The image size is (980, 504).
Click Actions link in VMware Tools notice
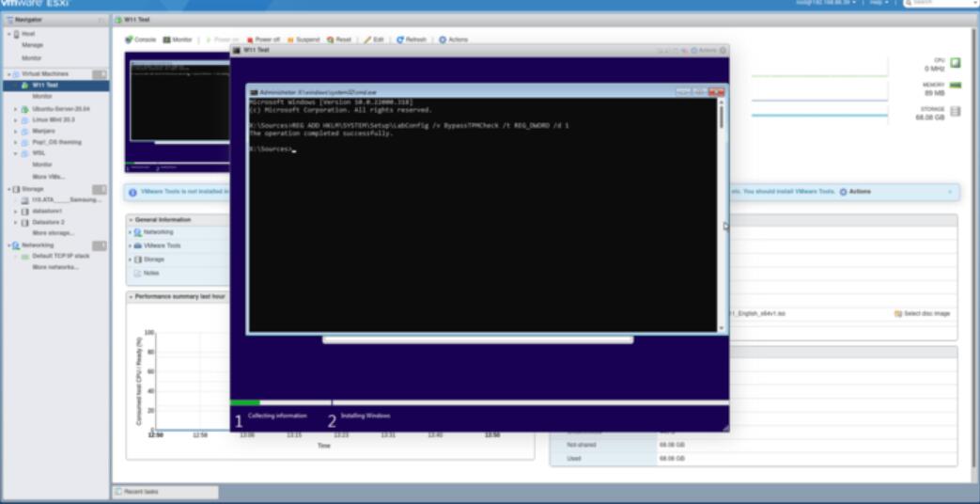pos(855,191)
